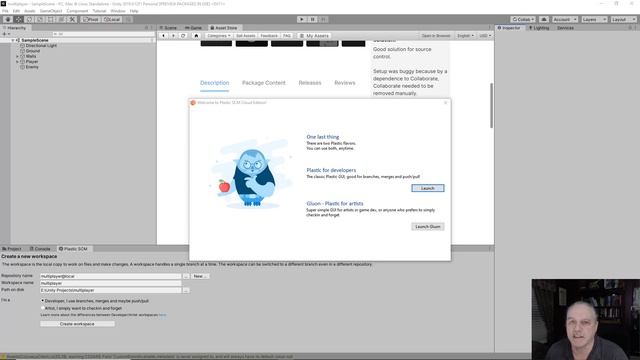Open the Component menu

coord(77,11)
